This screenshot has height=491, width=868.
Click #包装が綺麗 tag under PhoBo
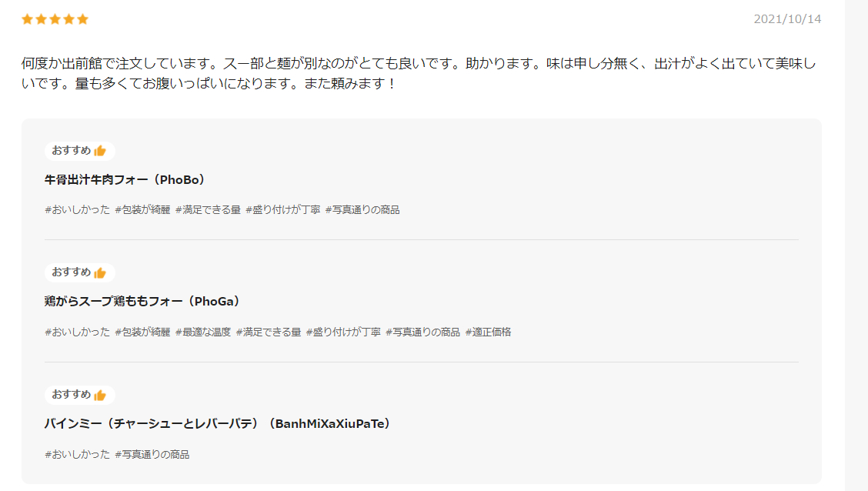(142, 210)
